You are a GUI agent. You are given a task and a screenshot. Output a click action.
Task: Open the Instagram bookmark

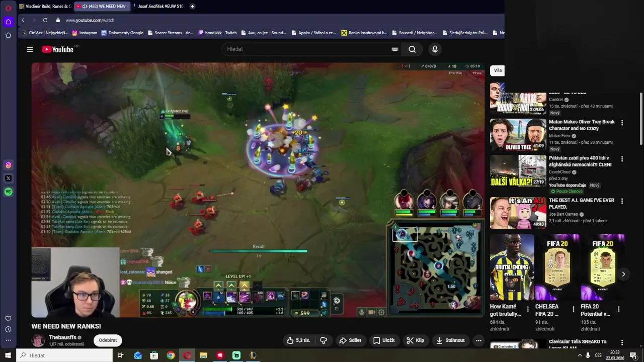[85, 33]
